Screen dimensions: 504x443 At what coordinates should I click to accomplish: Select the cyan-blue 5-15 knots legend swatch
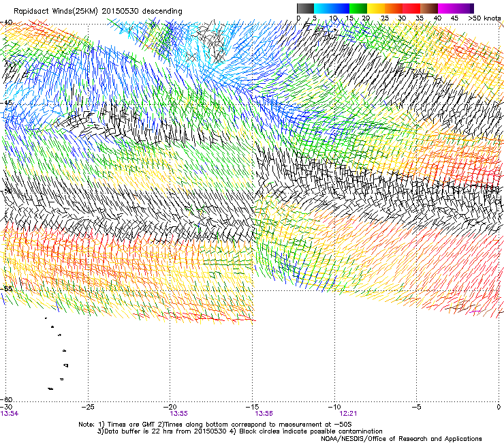332,8
